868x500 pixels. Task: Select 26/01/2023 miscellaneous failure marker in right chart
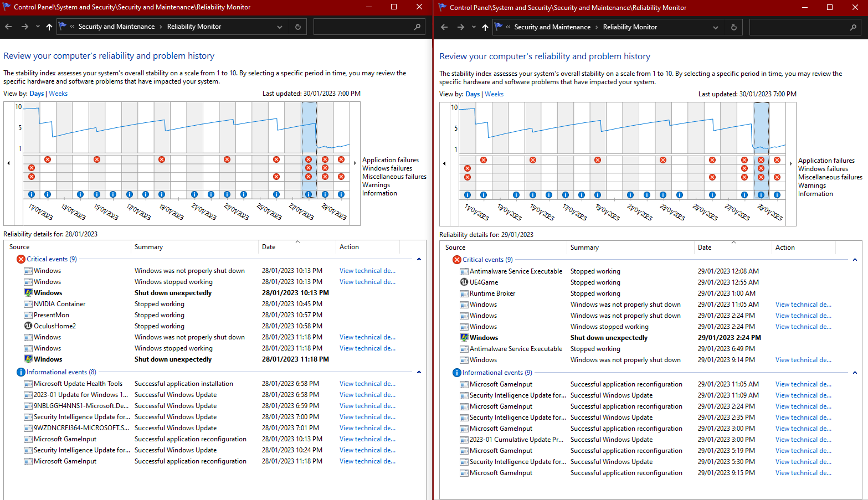(x=712, y=177)
